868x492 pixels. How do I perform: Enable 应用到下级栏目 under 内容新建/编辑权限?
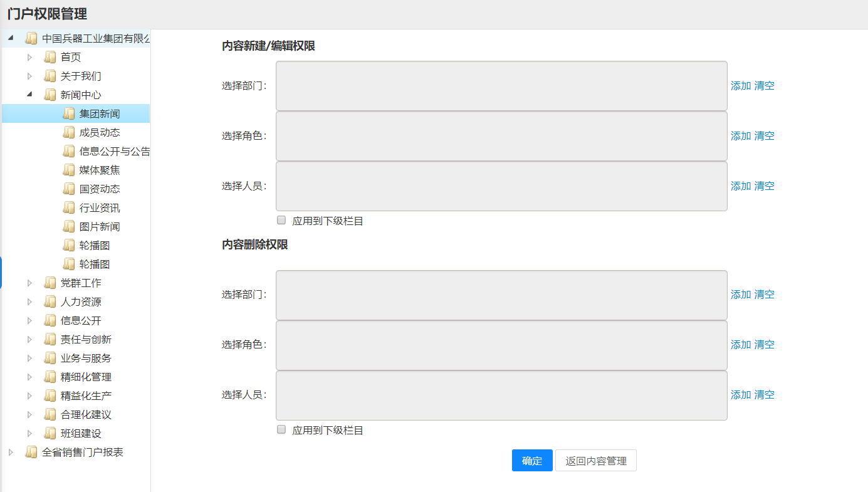[281, 220]
